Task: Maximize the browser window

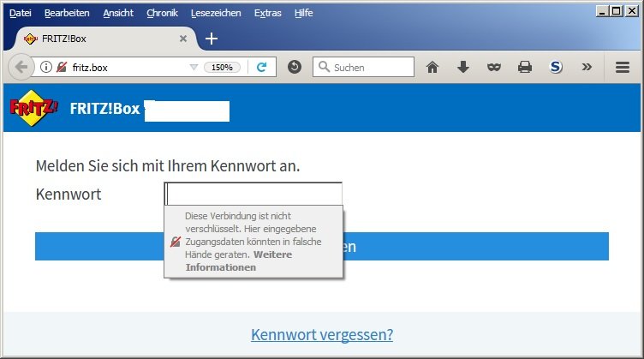Action: coord(616,11)
